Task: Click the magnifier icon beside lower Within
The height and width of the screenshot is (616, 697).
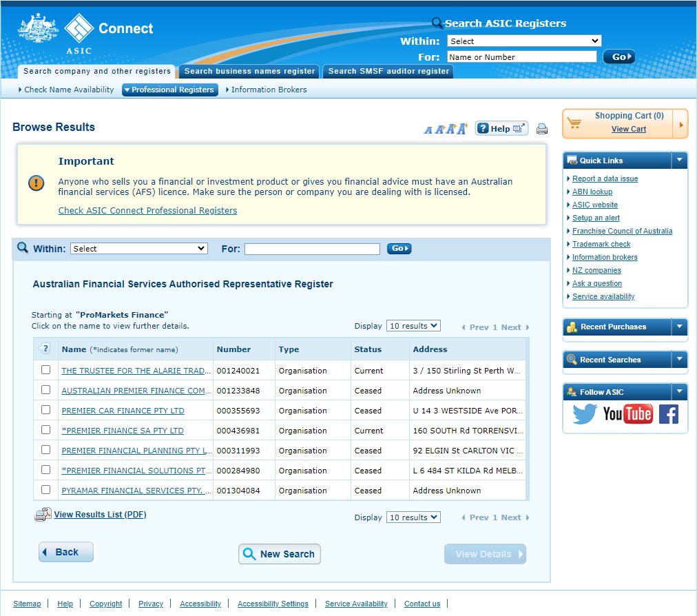Action: (x=22, y=247)
